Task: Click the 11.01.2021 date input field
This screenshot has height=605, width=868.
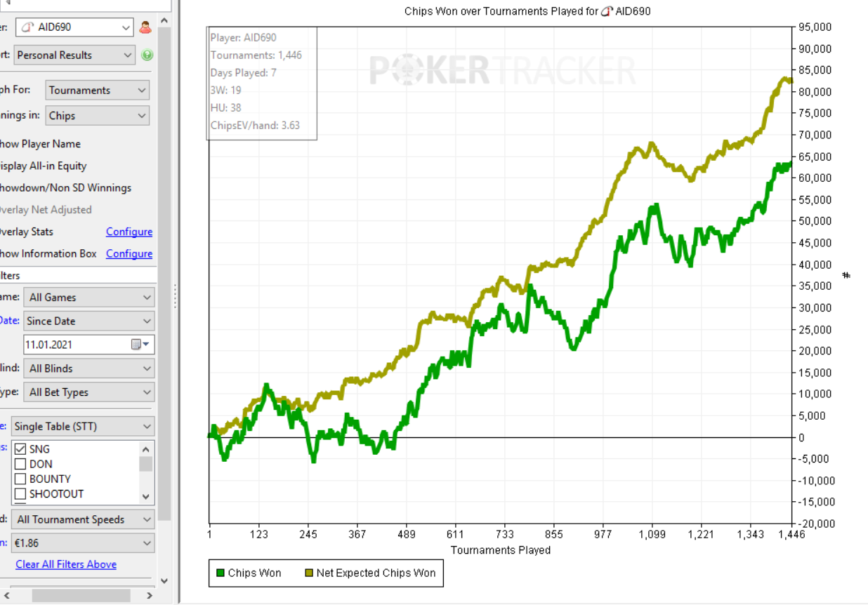Action: click(x=76, y=345)
